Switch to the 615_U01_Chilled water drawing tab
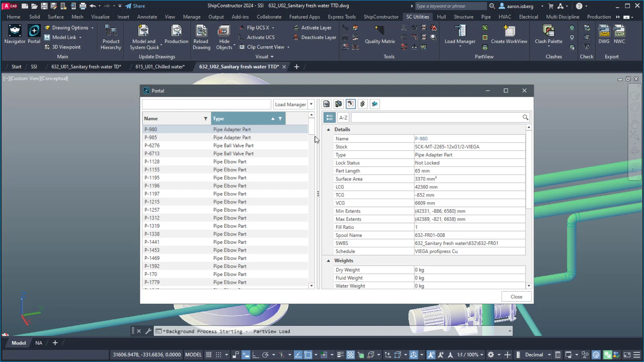 tap(160, 66)
